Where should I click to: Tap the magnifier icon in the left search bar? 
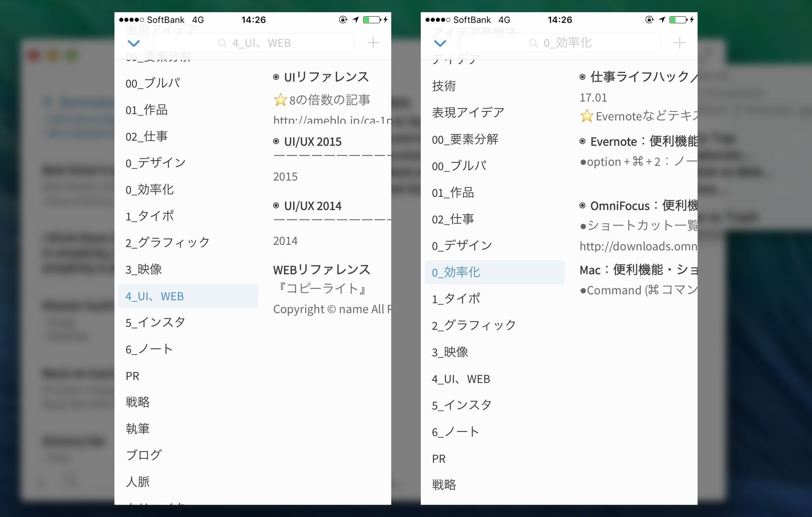pyautogui.click(x=222, y=43)
